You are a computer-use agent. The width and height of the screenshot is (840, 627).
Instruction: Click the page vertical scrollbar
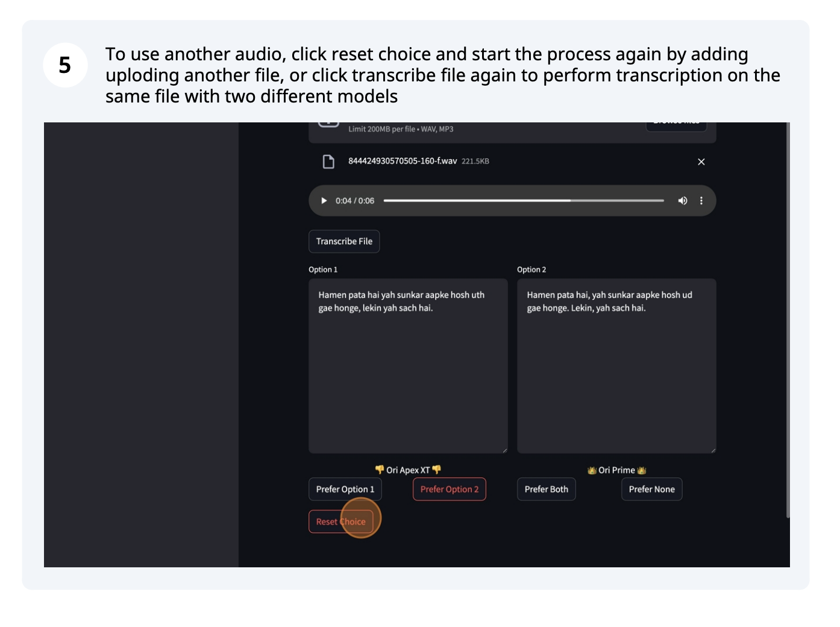coord(788,320)
